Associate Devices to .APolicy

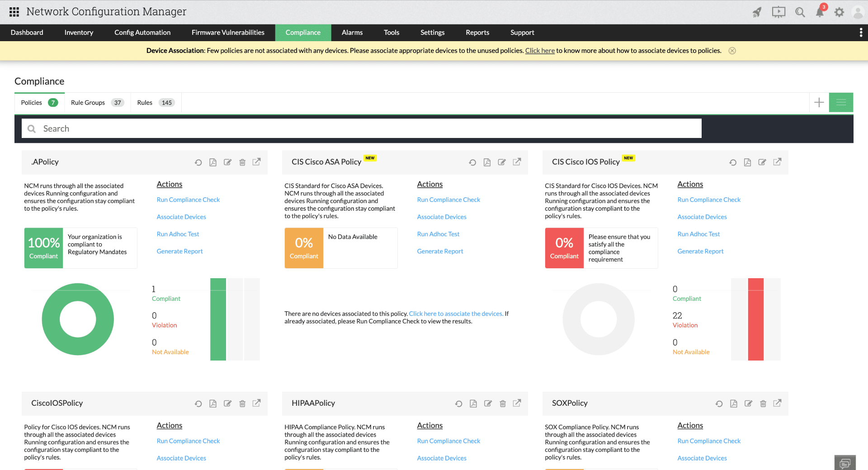click(x=181, y=217)
